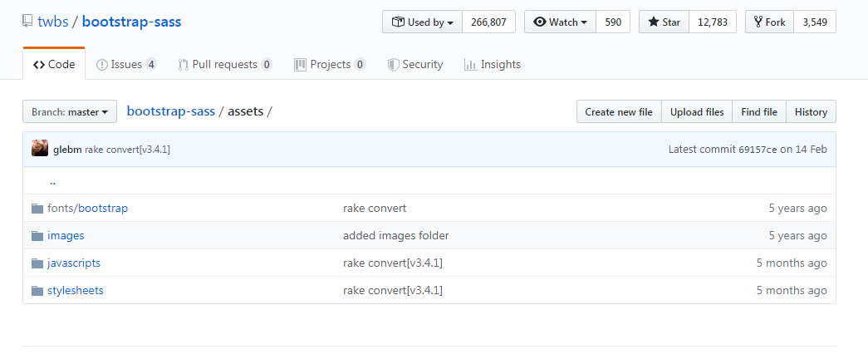
Task: Open the stylesheets folder
Action: 76,290
